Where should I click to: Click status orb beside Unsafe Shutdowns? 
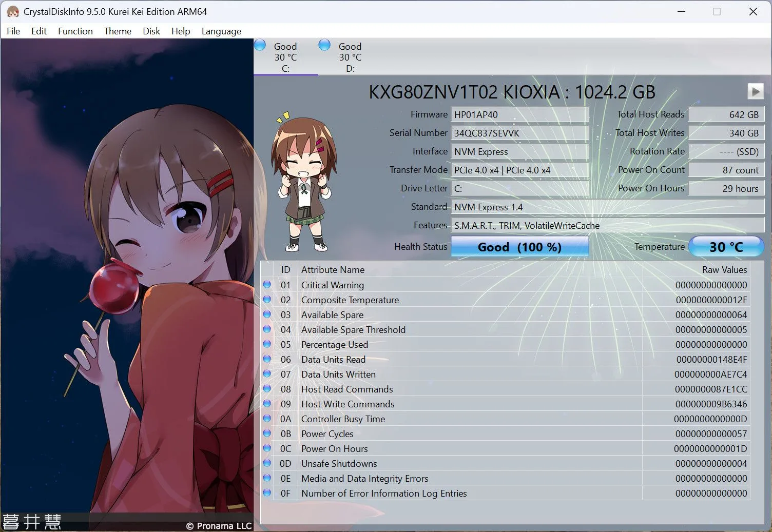(267, 463)
